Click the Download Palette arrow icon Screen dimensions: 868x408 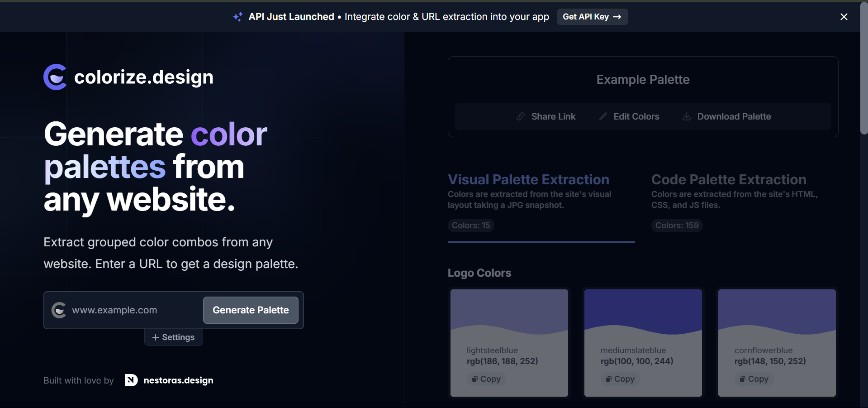(687, 116)
